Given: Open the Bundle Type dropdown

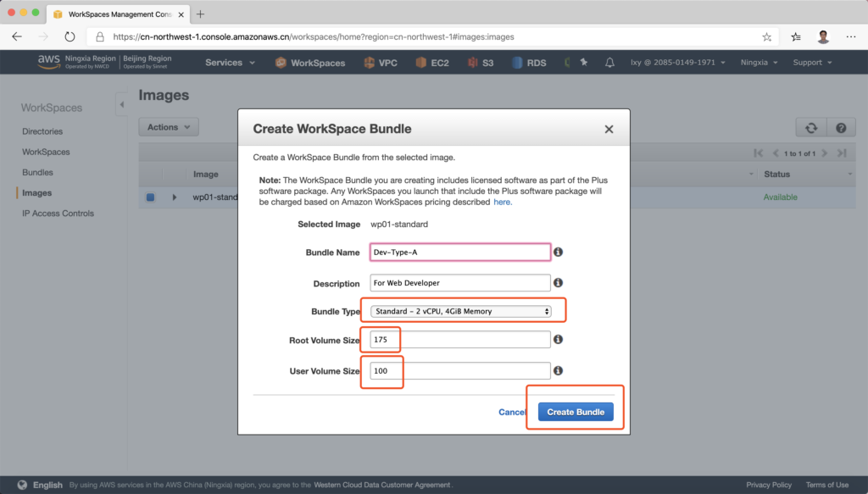Looking at the screenshot, I should (x=461, y=311).
